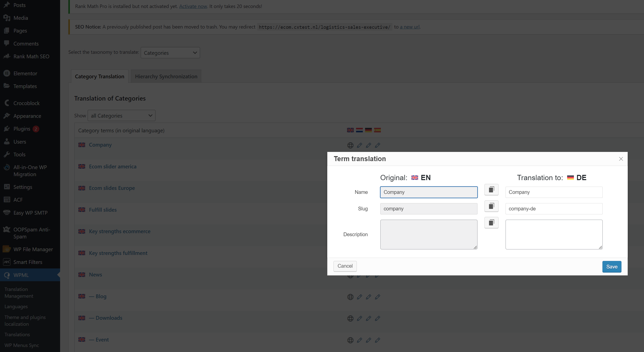Click Activate now link for Rank Math
Screen dimensions: 644x352
[x=193, y=6]
